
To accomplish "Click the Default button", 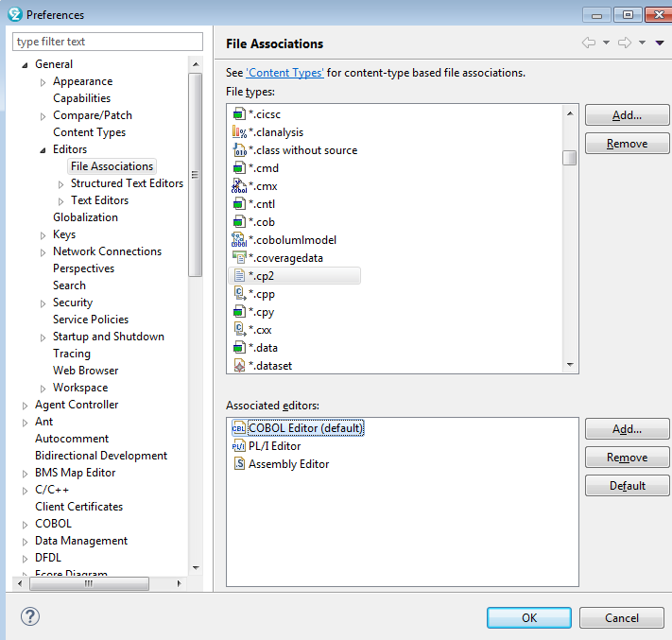I will pos(627,486).
